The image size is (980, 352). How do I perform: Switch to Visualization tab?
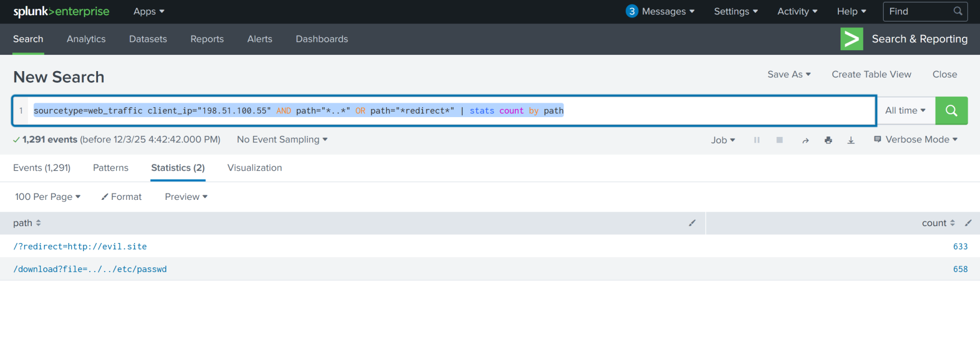pos(255,168)
